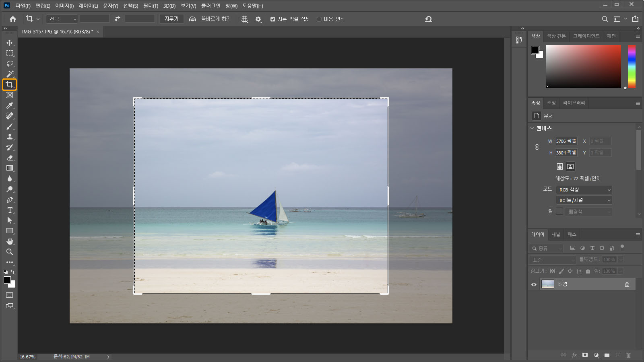This screenshot has height=362, width=644.
Task: Select the Lasso tool
Action: (x=10, y=64)
